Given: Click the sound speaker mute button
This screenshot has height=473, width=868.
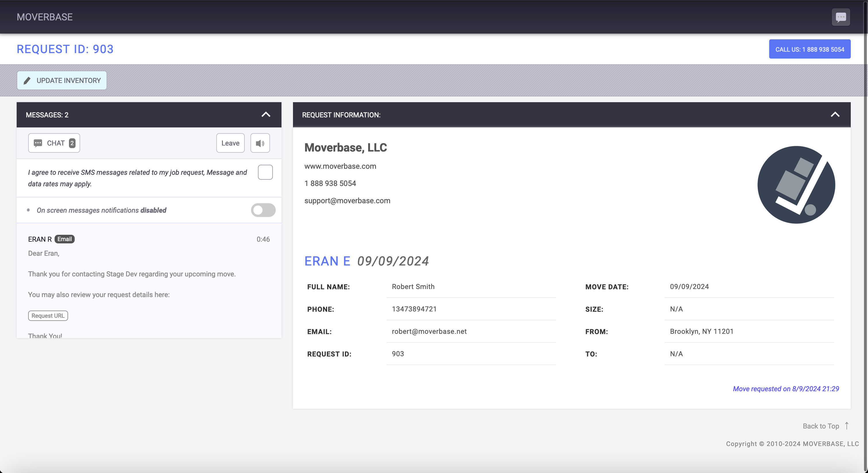Looking at the screenshot, I should pos(260,143).
